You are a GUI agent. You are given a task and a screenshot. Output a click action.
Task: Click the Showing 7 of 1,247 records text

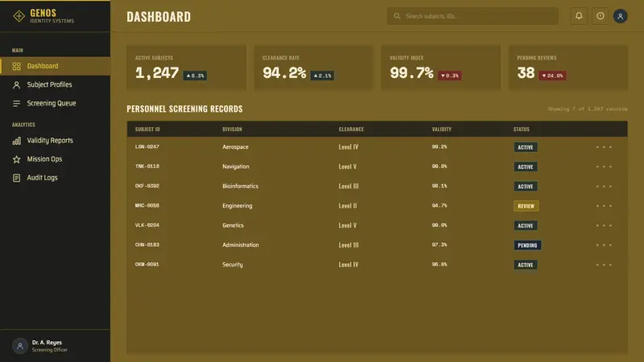(588, 109)
